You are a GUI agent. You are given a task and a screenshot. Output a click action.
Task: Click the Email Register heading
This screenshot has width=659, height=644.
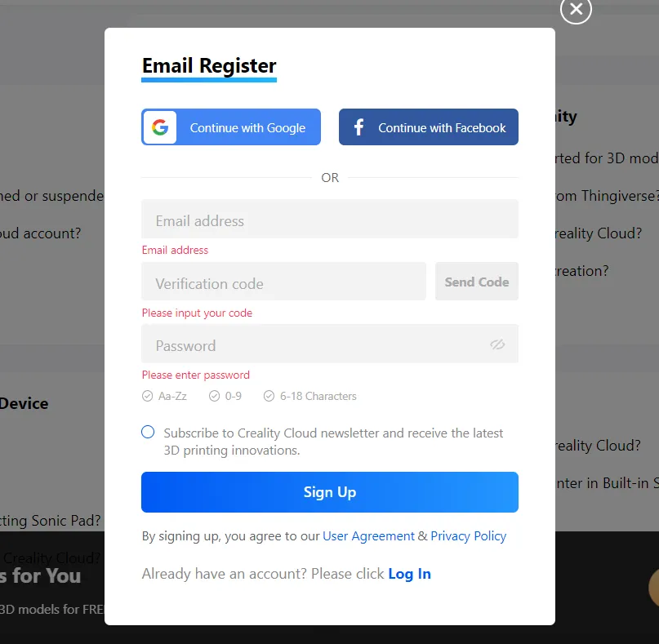[x=209, y=66]
